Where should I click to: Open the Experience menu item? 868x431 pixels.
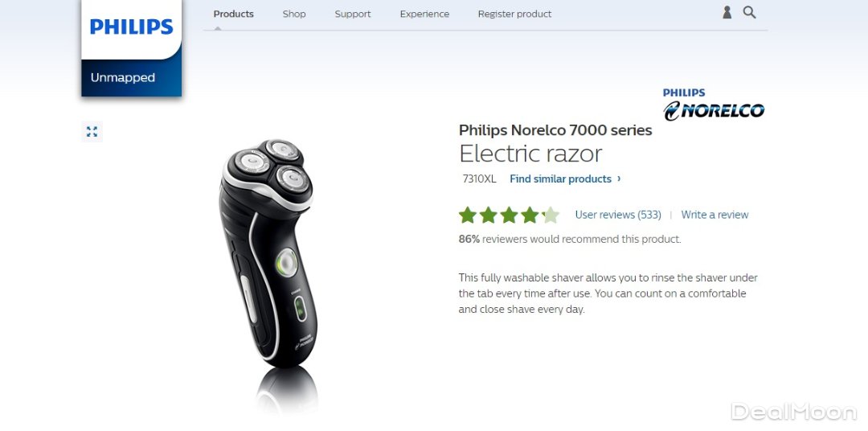[x=424, y=14]
